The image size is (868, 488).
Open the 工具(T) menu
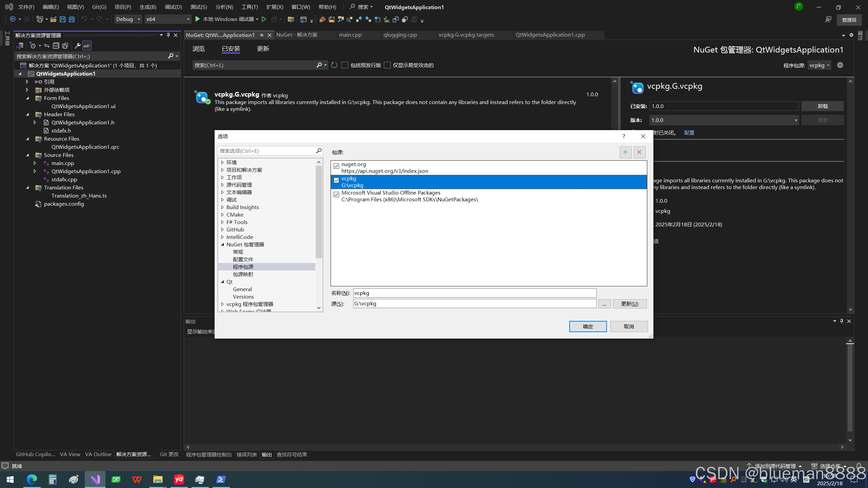tap(250, 7)
